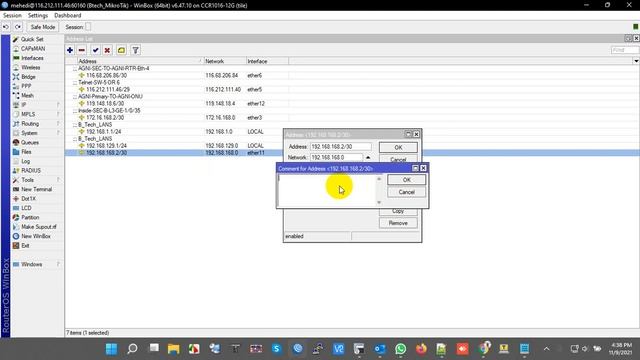
Task: Disable address with red X toolbar icon
Action: [107, 50]
